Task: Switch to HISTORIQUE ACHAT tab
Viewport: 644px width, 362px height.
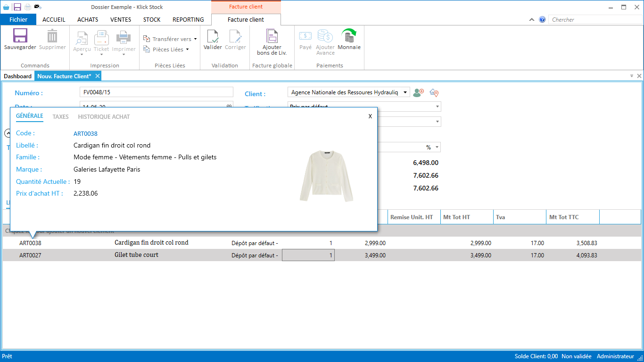Action: point(104,117)
